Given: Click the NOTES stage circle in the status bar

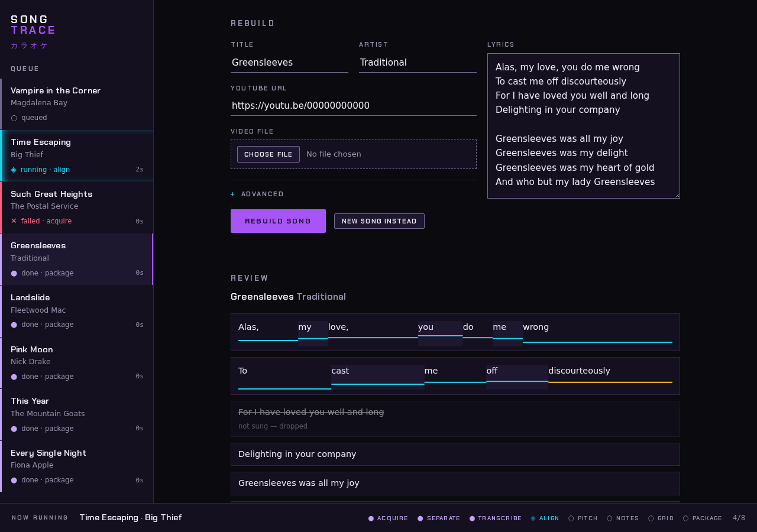Looking at the screenshot, I should click(610, 518).
